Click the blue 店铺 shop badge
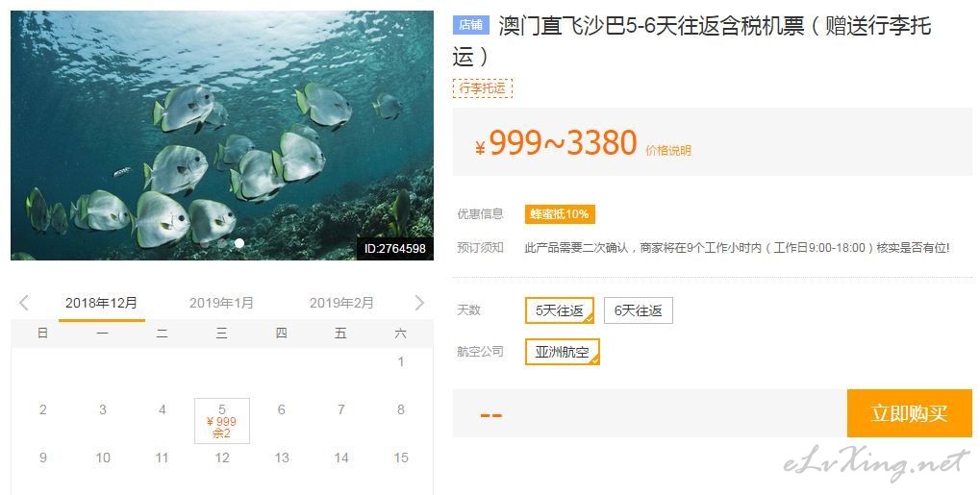 pos(470,25)
